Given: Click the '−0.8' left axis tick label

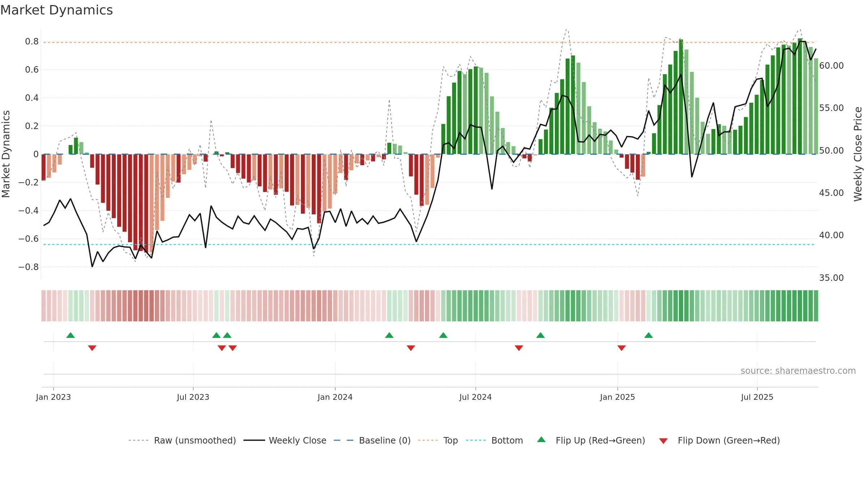Looking at the screenshot, I should 29,267.
